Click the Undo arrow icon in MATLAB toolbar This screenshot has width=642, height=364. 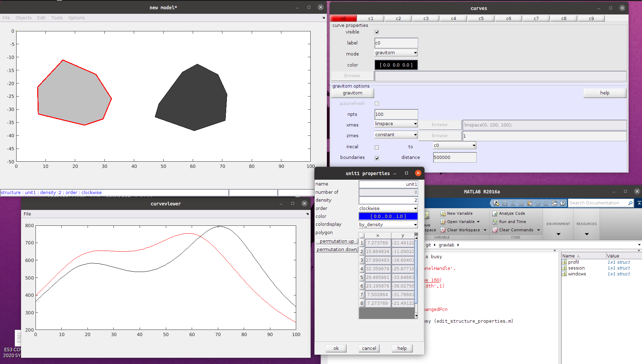[538, 203]
